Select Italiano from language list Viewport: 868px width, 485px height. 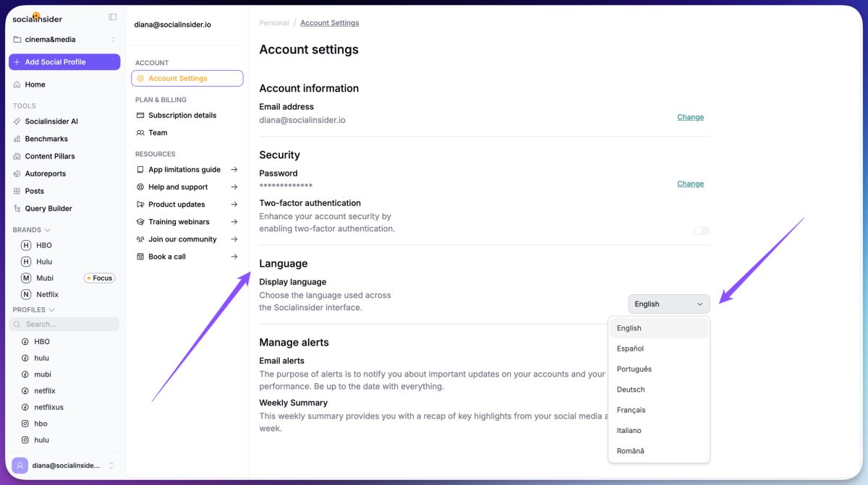(659, 431)
